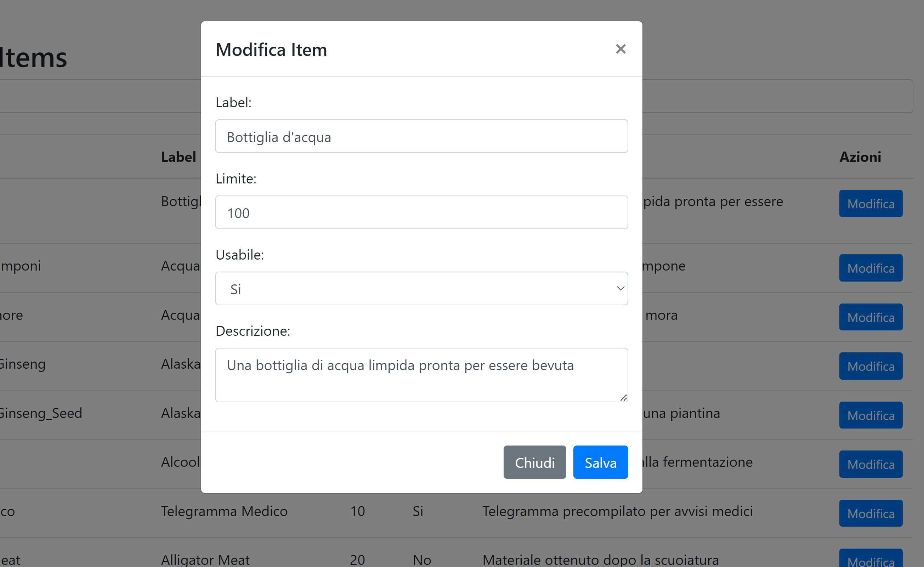Screen dimensions: 924x567
Task: Click Modifica in the row described as mora
Action: point(871,317)
